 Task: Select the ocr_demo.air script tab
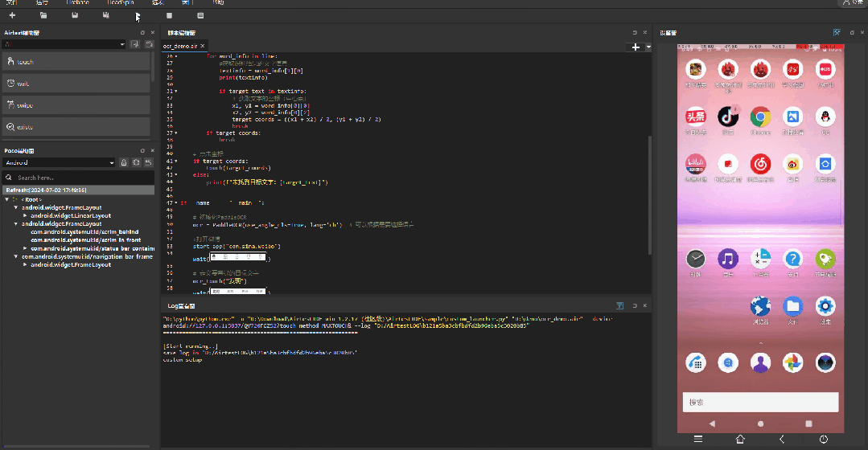coord(179,47)
